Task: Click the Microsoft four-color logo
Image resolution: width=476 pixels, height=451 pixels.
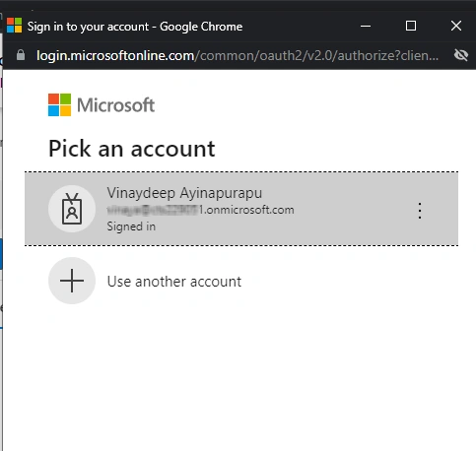Action: [59, 105]
